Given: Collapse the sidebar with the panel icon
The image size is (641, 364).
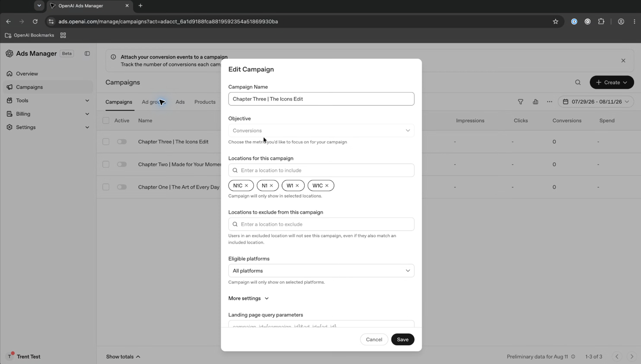Looking at the screenshot, I should click(x=87, y=54).
